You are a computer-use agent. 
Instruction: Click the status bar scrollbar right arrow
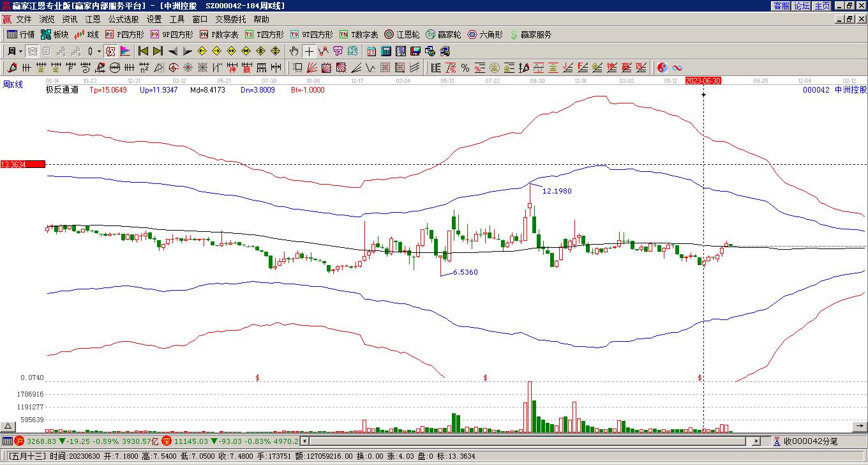(757, 441)
